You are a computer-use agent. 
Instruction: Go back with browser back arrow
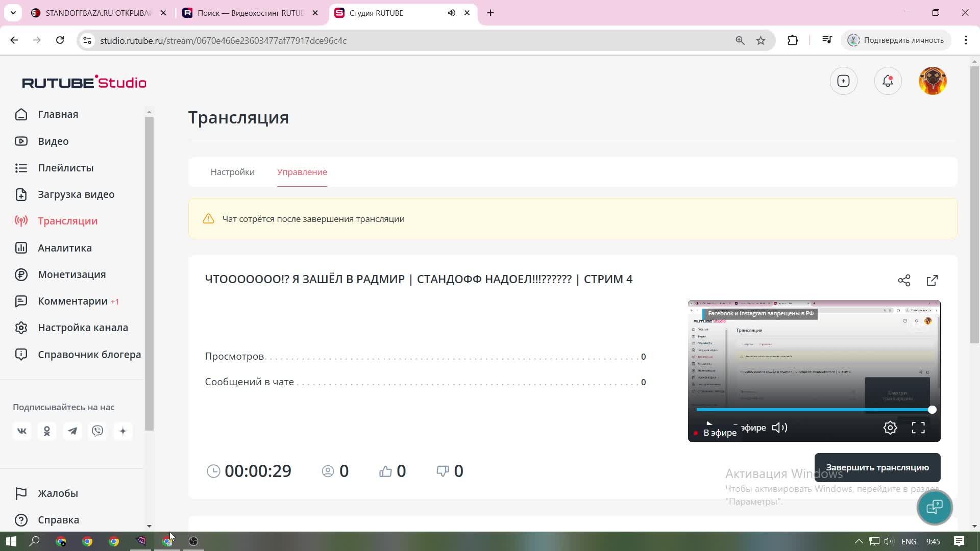point(14,40)
